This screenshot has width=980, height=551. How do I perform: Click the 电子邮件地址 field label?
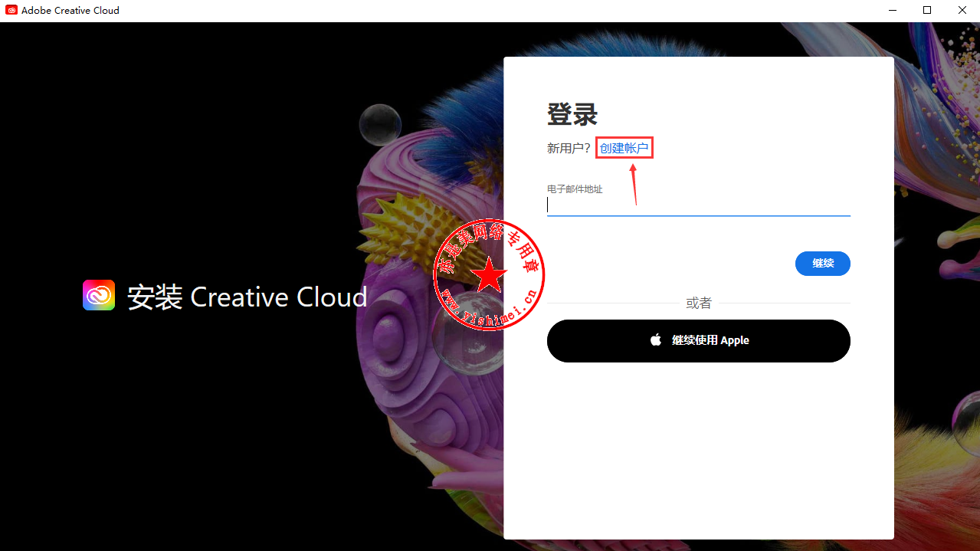pyautogui.click(x=575, y=189)
